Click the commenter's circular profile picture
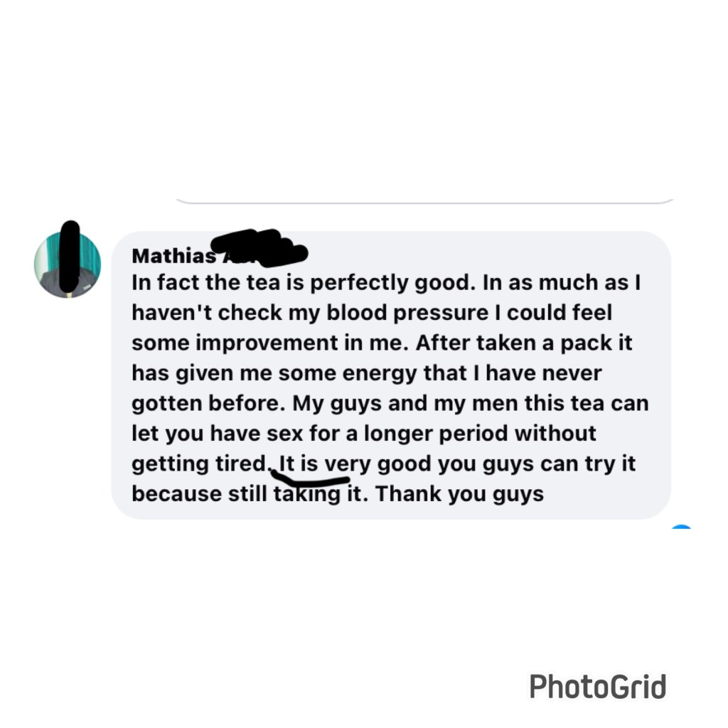Screen dimensions: 728x728 point(68,264)
